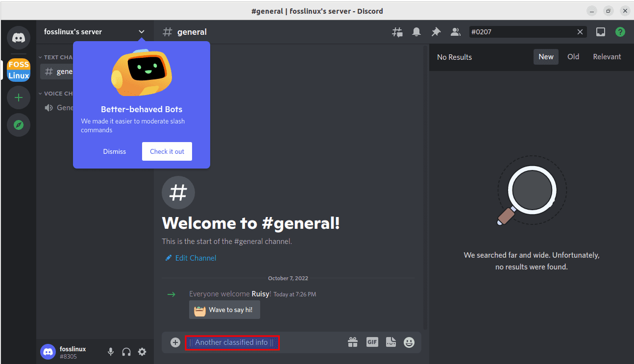Click Wave to say hi button
The height and width of the screenshot is (364, 634).
click(x=224, y=310)
